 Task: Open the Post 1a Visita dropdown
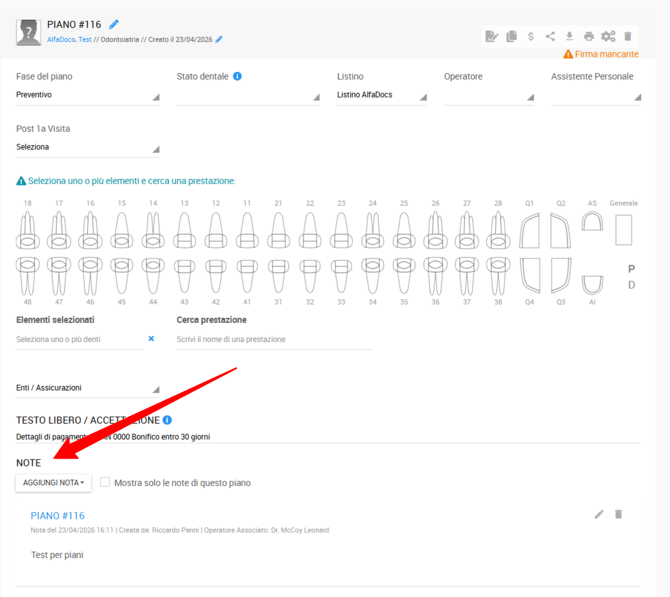pyautogui.click(x=87, y=147)
